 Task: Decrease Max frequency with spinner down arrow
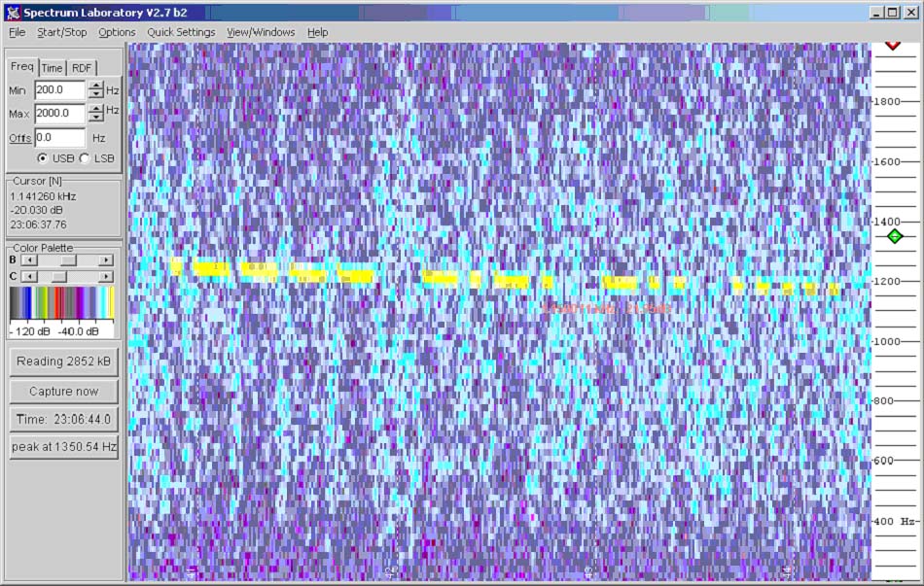click(95, 118)
